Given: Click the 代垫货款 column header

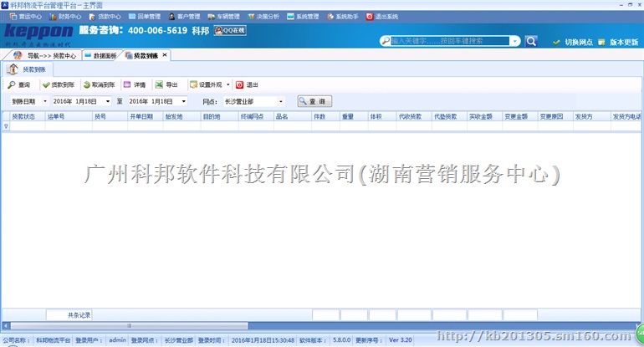Looking at the screenshot, I should tap(449, 116).
